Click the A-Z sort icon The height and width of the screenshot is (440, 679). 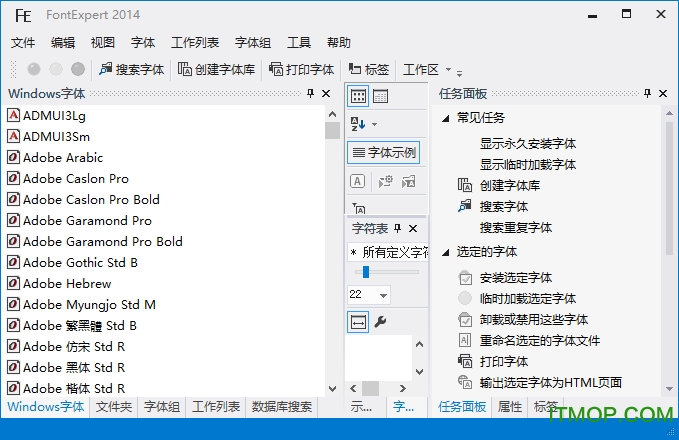tap(358, 124)
